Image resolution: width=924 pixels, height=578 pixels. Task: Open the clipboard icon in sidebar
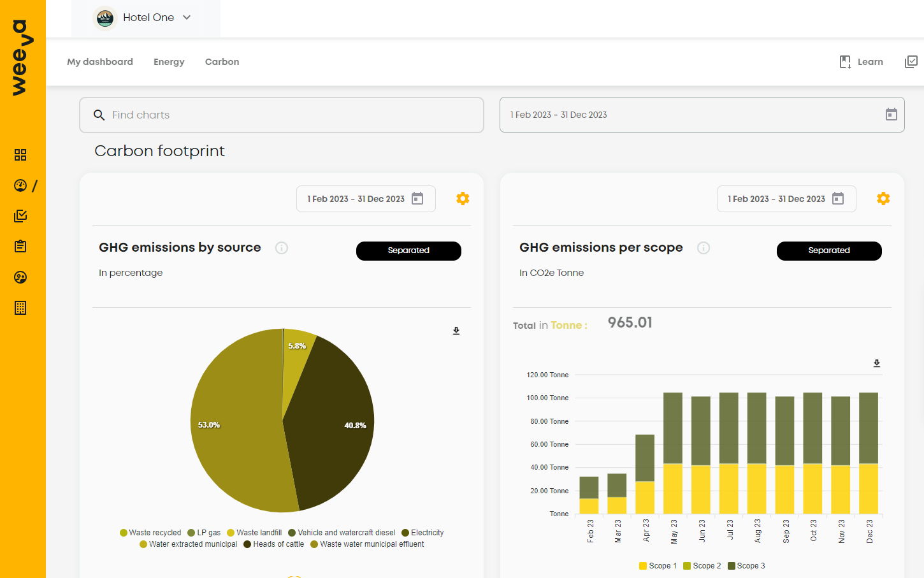click(x=20, y=247)
